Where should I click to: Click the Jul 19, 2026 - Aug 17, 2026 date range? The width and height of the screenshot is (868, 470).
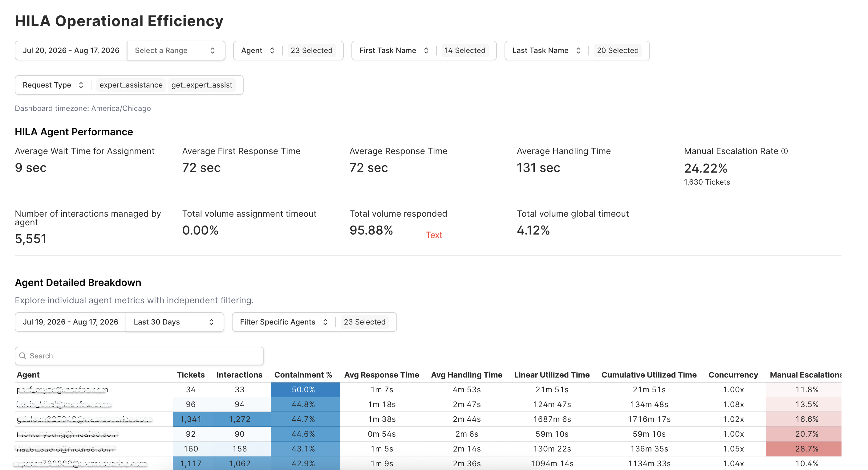[71, 322]
